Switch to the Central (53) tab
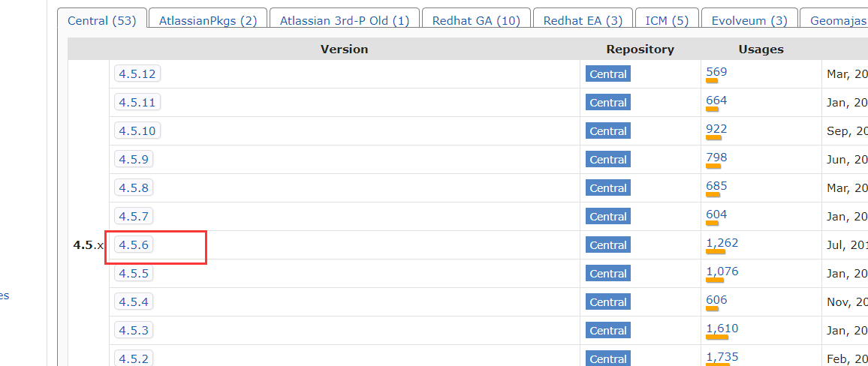Viewport: 868px width, 366px height. tap(102, 20)
